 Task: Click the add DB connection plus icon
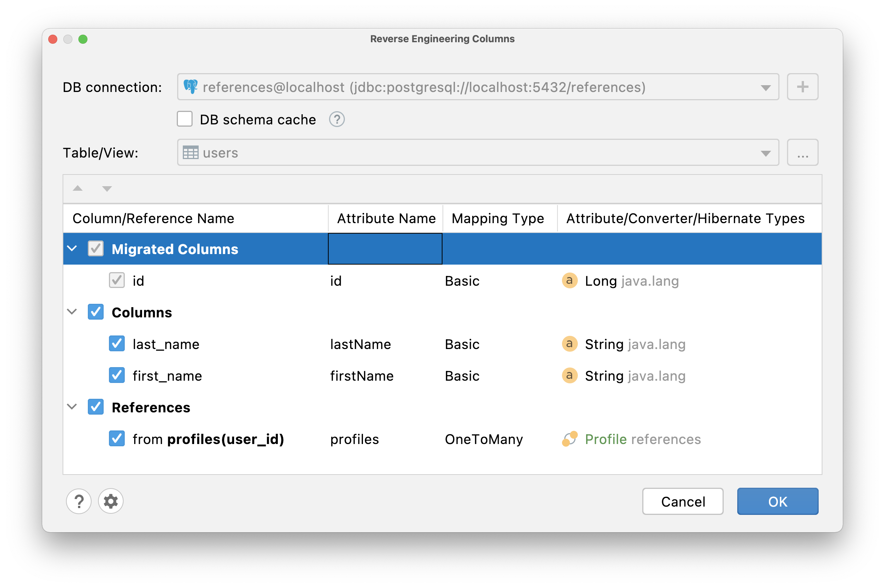pos(802,87)
